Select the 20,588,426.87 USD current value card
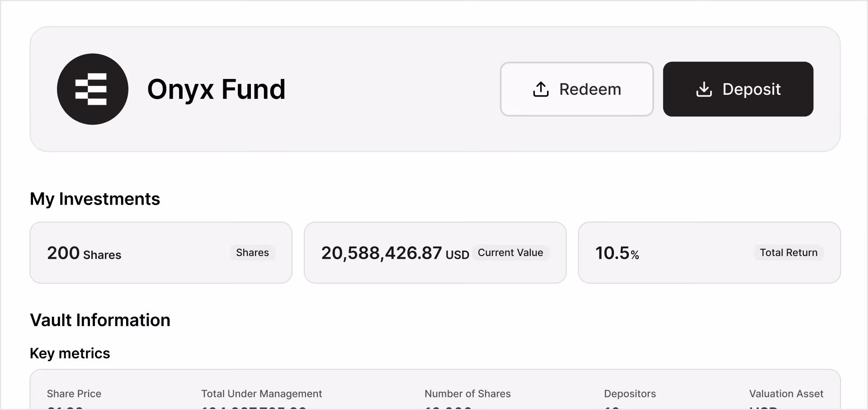The height and width of the screenshot is (410, 868). [x=435, y=252]
